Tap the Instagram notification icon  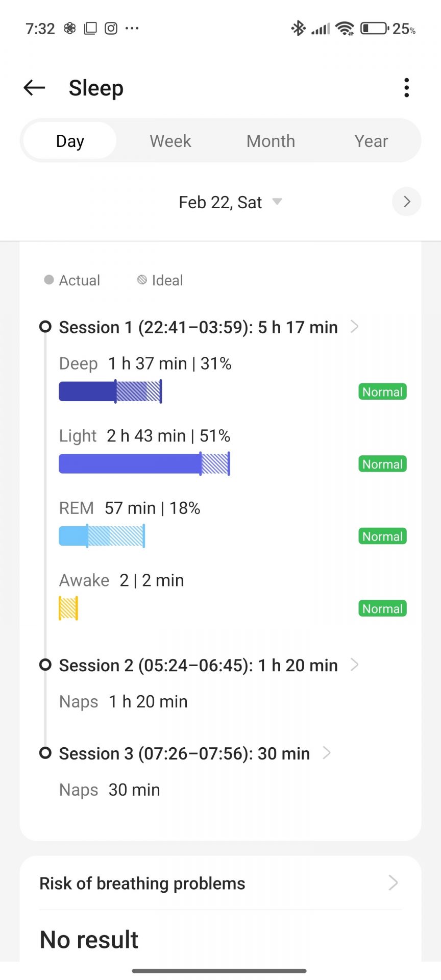pyautogui.click(x=111, y=29)
